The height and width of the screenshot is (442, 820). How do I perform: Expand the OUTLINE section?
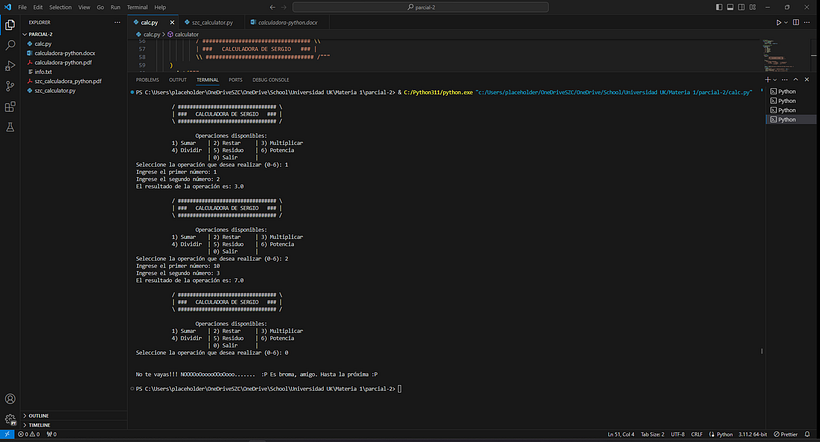click(74, 416)
